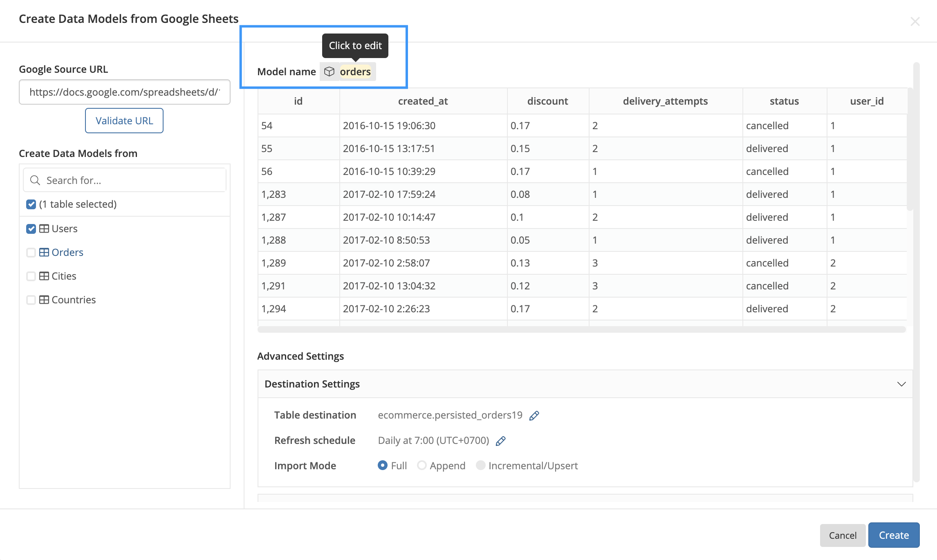Select the Append import mode
937x560 pixels.
[422, 465]
